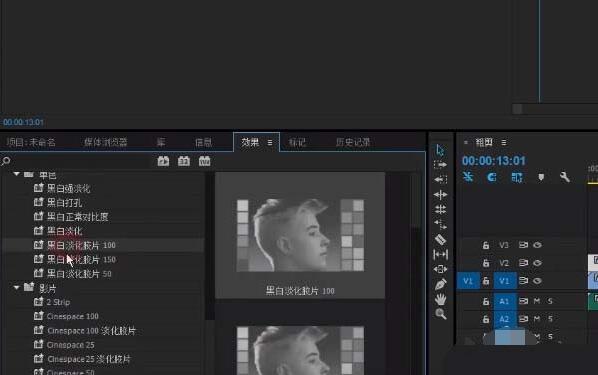Switch to the 项目: 未命名 tab
This screenshot has width=598, height=375.
(31, 143)
